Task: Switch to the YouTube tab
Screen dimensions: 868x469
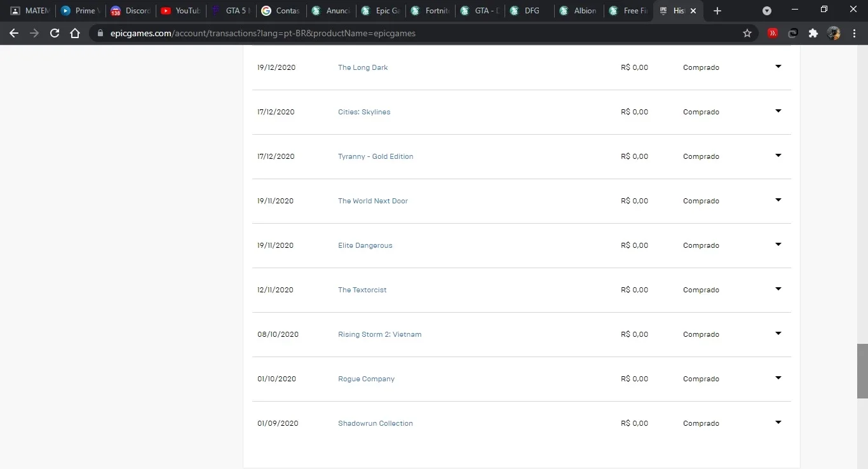Action: coord(180,11)
